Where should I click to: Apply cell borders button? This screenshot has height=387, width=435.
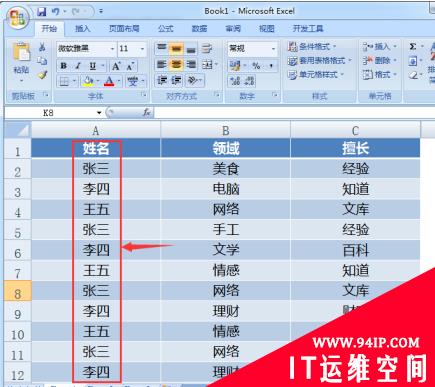[64, 81]
